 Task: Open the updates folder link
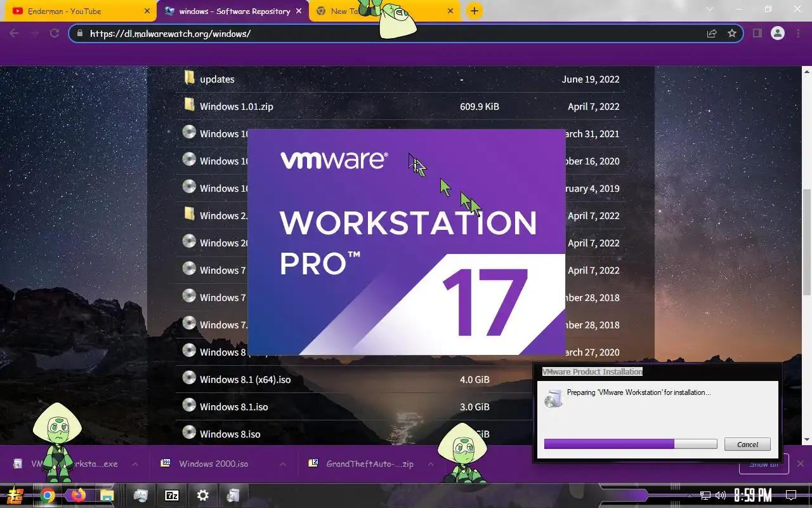217,79
